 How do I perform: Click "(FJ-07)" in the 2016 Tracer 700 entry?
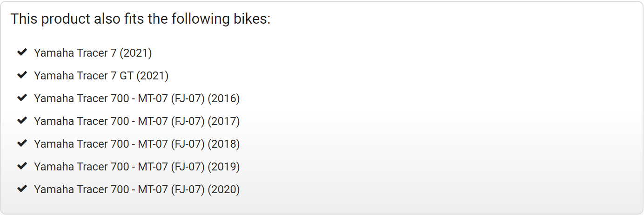[x=188, y=98]
